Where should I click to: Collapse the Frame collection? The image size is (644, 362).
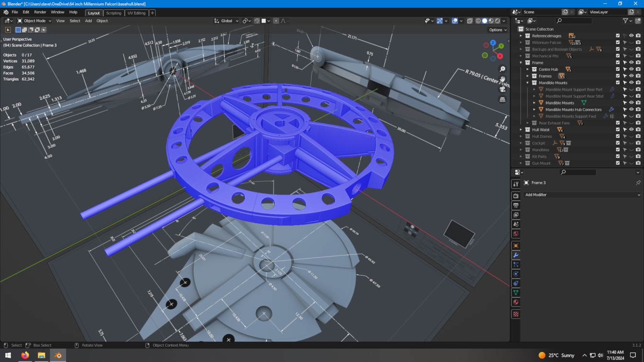[x=521, y=63]
